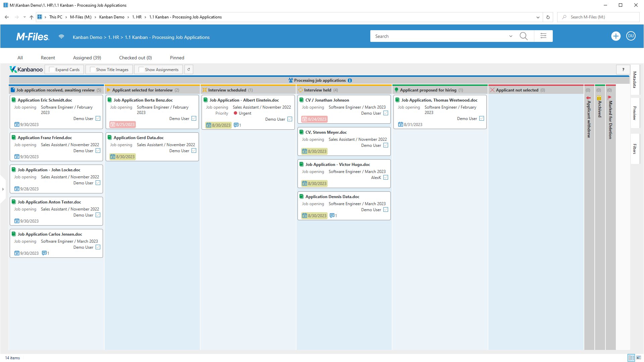Expand breadcrumb chevron after This PC

[66, 17]
